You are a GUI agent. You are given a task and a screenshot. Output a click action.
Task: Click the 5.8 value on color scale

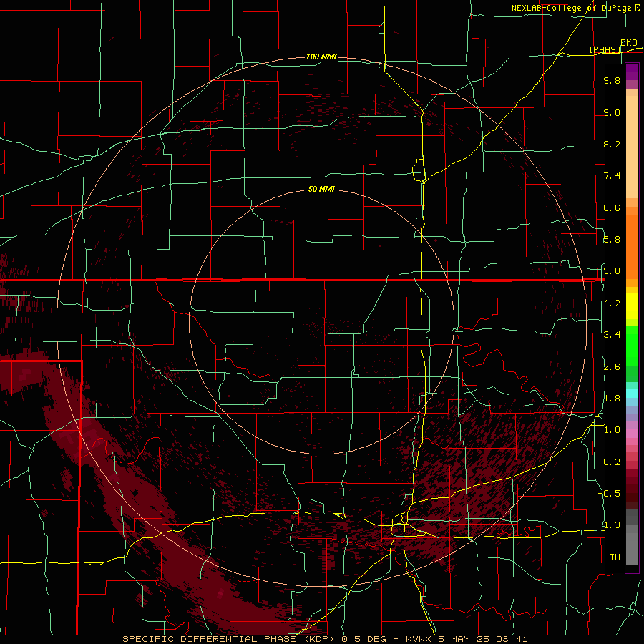click(612, 240)
